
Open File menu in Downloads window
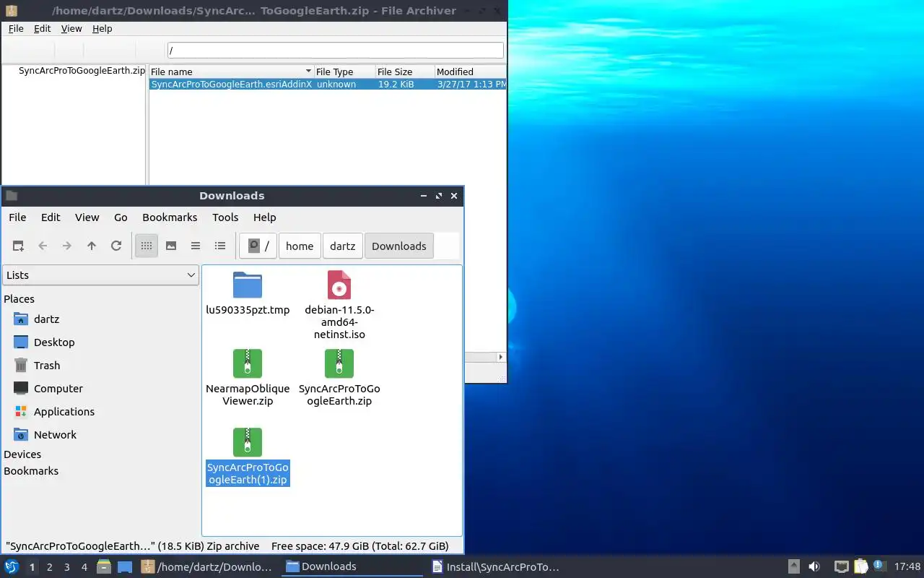(x=17, y=217)
